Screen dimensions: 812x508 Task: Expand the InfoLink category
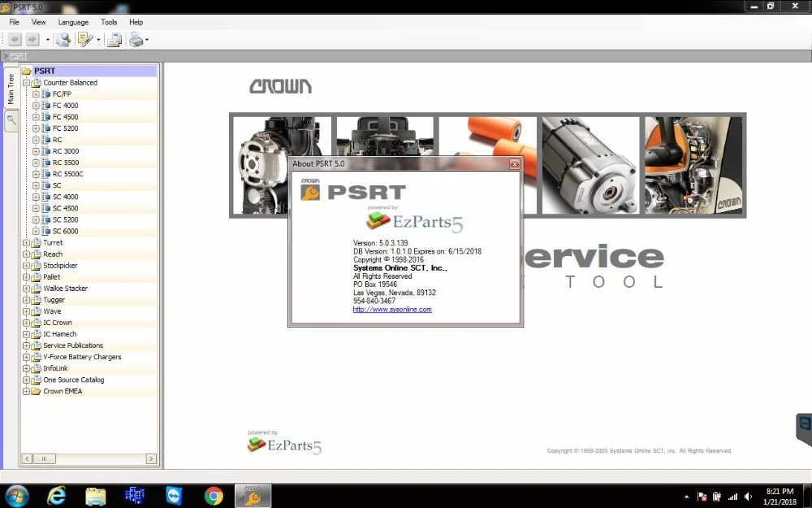27,368
